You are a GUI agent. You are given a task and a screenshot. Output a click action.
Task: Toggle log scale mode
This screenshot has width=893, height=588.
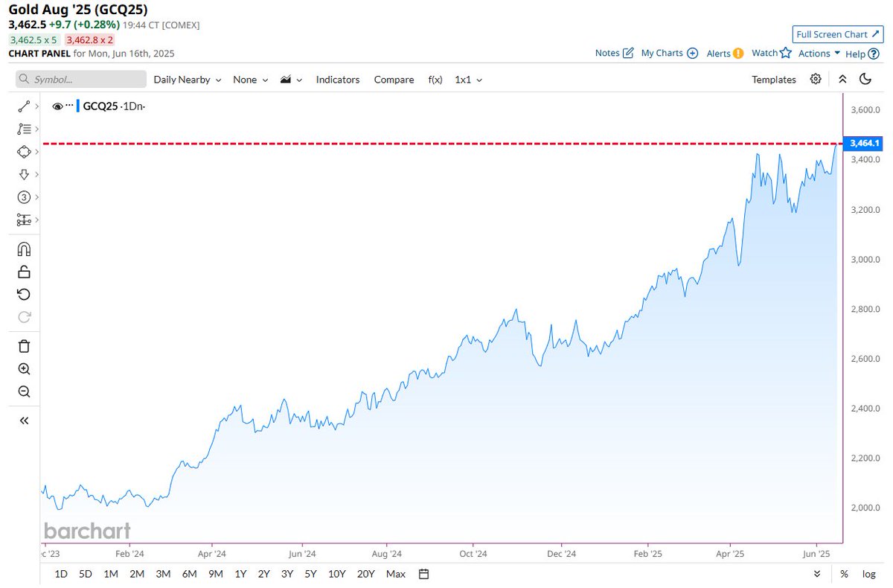pyautogui.click(x=868, y=574)
